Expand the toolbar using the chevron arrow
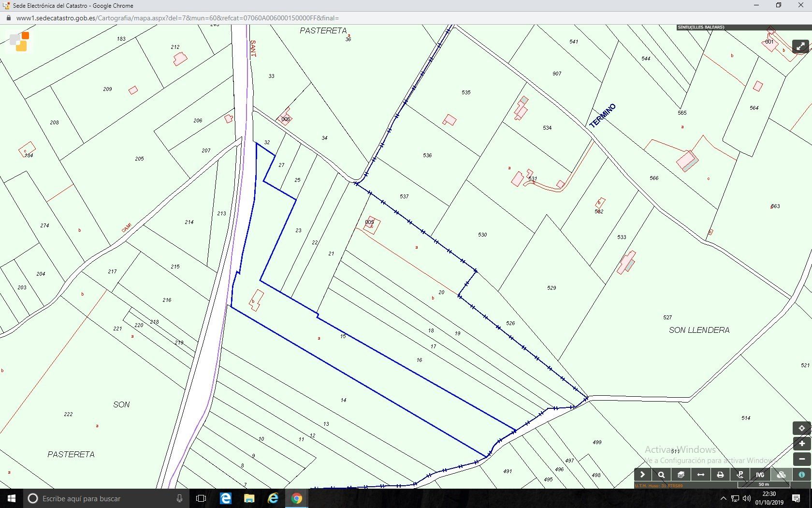The height and width of the screenshot is (508, 812). click(x=642, y=475)
